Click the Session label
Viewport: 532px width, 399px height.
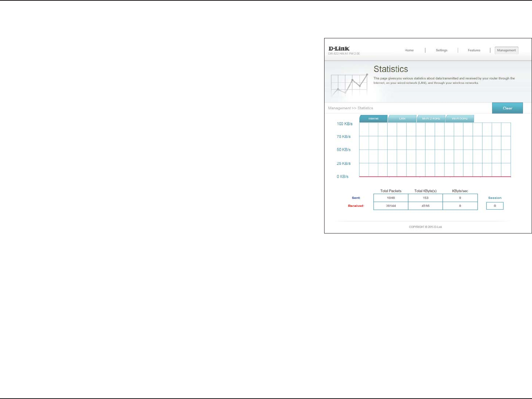pyautogui.click(x=495, y=198)
